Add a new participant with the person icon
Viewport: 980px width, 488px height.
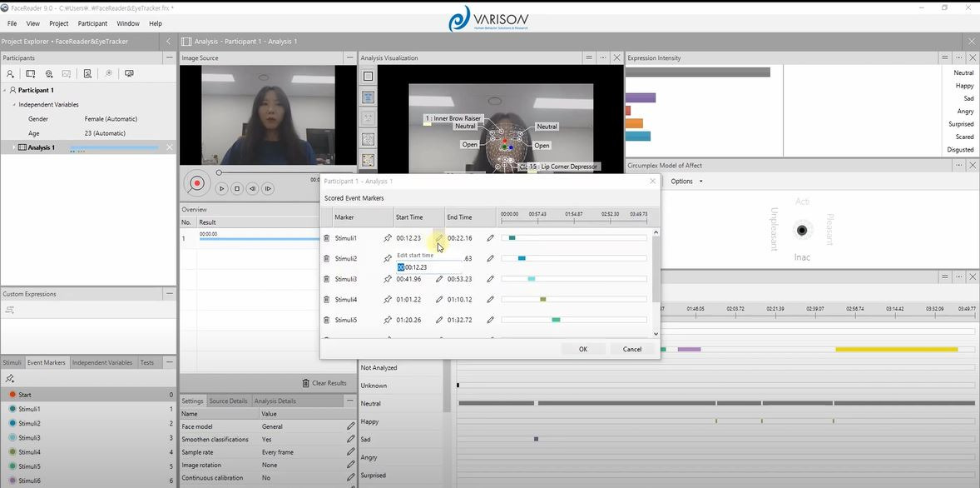pos(10,73)
